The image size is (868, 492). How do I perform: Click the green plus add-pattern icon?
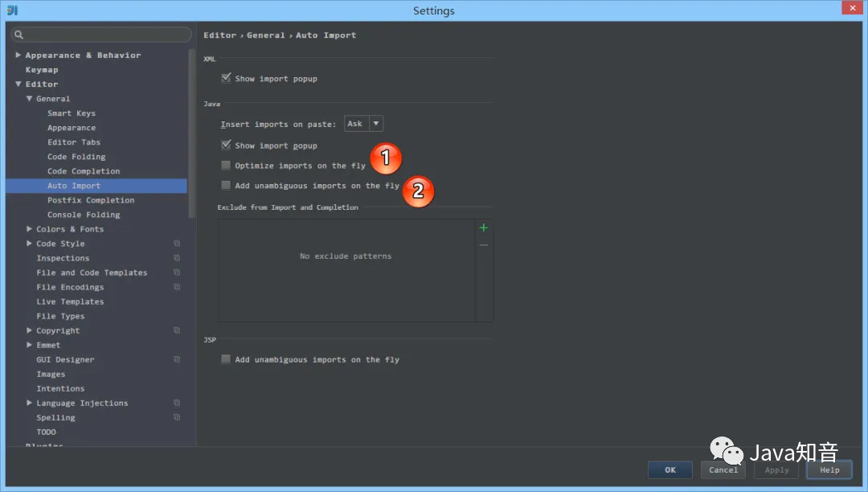pyautogui.click(x=483, y=228)
